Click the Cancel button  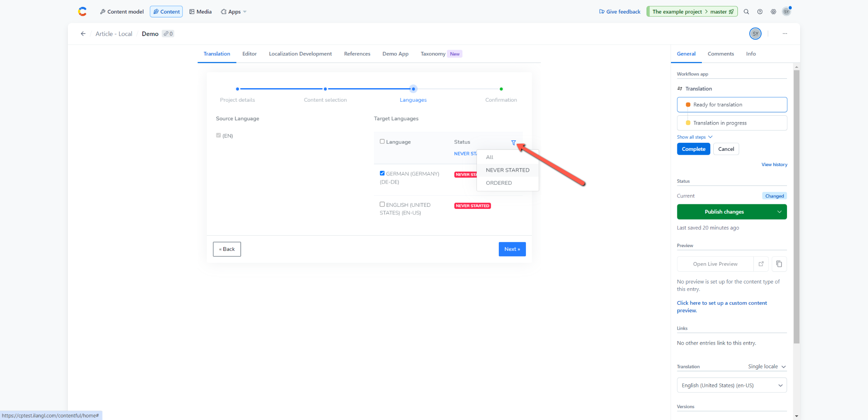click(726, 149)
